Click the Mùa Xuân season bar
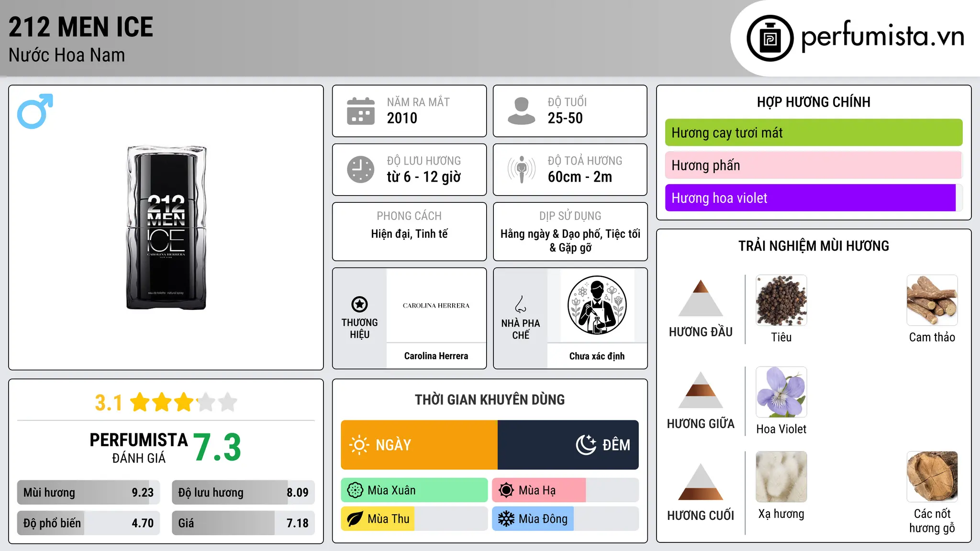Image resolution: width=980 pixels, height=551 pixels. (414, 490)
